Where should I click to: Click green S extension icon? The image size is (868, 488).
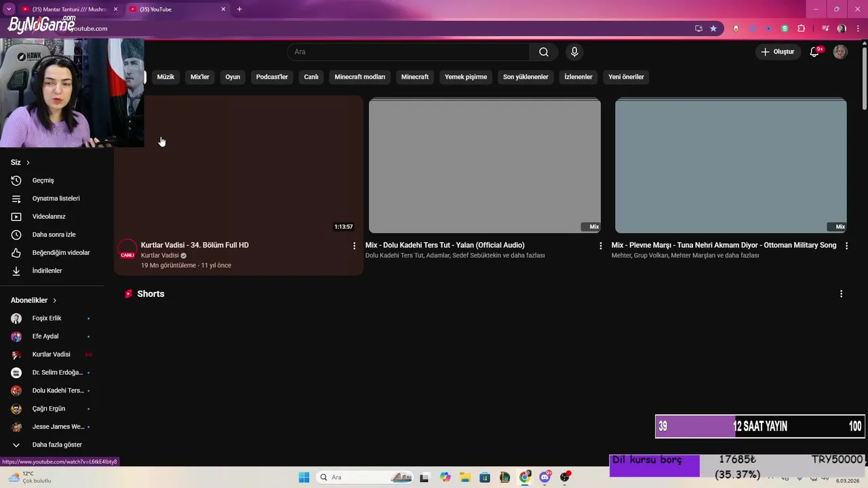tap(785, 28)
